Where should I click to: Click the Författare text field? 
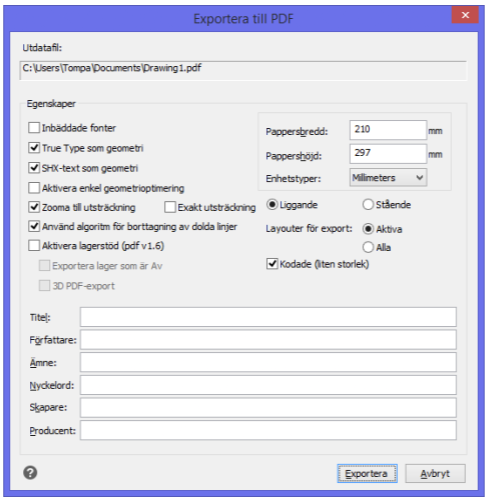(x=268, y=340)
